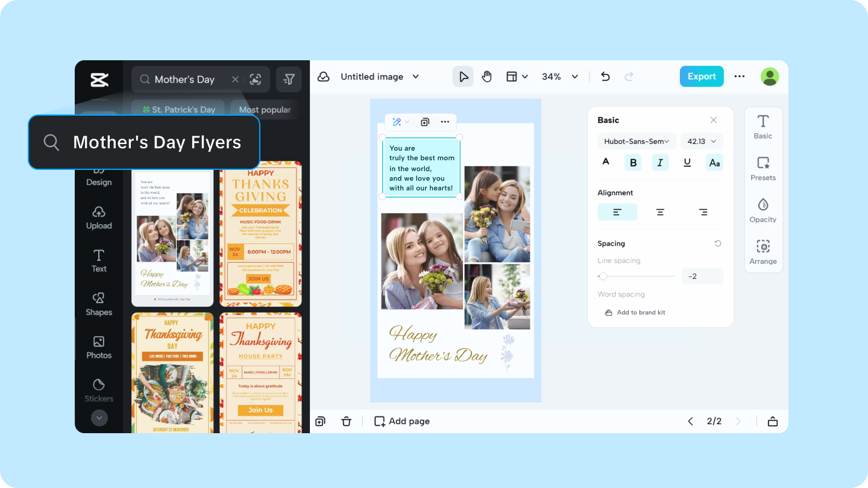Open the 42.13 font size dropdown

pos(702,141)
